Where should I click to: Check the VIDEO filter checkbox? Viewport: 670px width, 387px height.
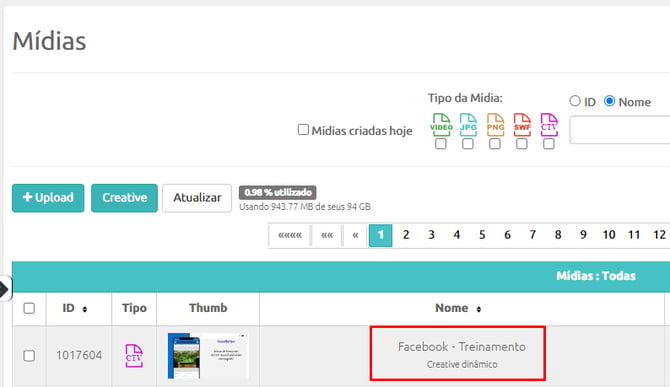pyautogui.click(x=441, y=144)
